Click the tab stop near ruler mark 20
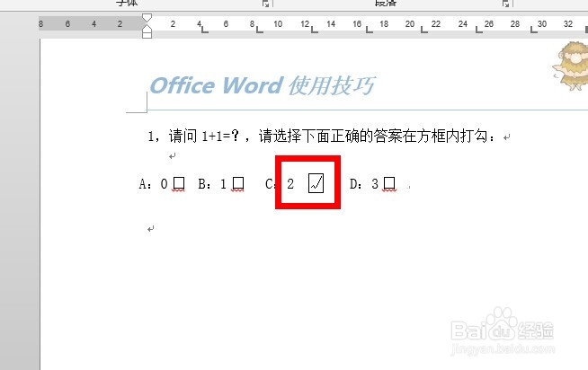588x370 pixels. click(423, 30)
